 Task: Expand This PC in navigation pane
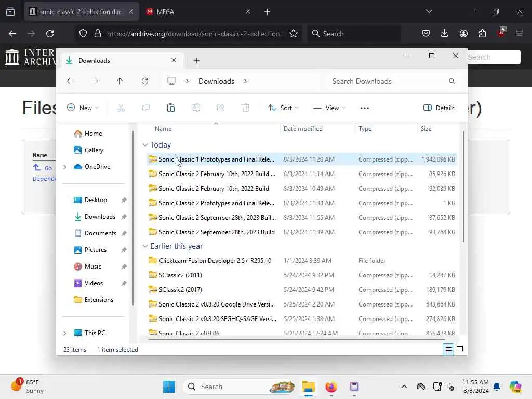coord(64,333)
